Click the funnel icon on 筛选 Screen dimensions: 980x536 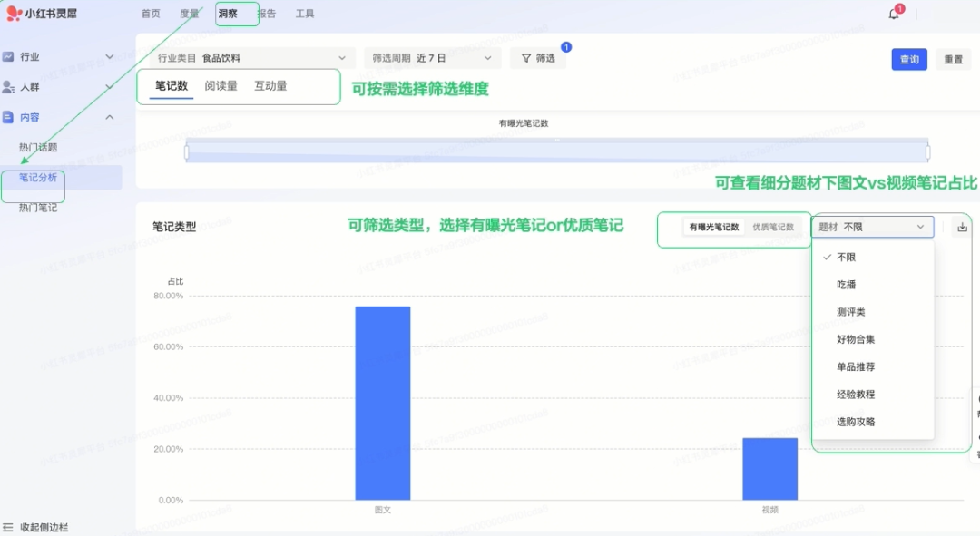pos(526,58)
